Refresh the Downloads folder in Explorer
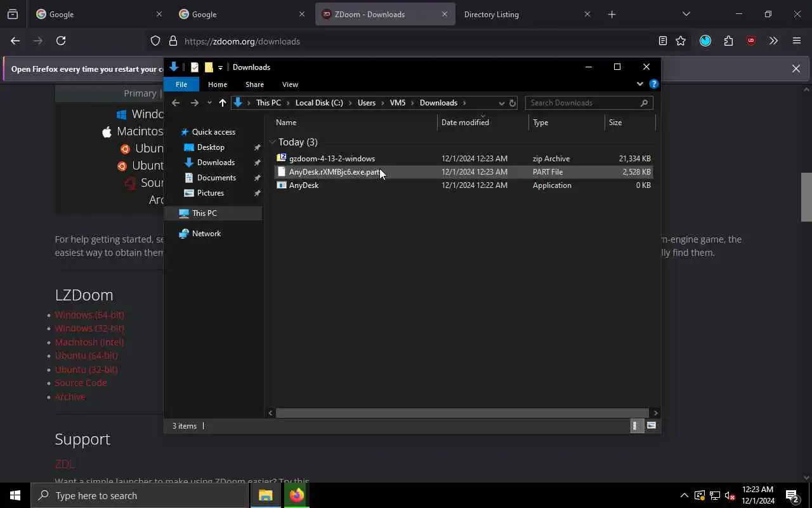 (x=513, y=103)
